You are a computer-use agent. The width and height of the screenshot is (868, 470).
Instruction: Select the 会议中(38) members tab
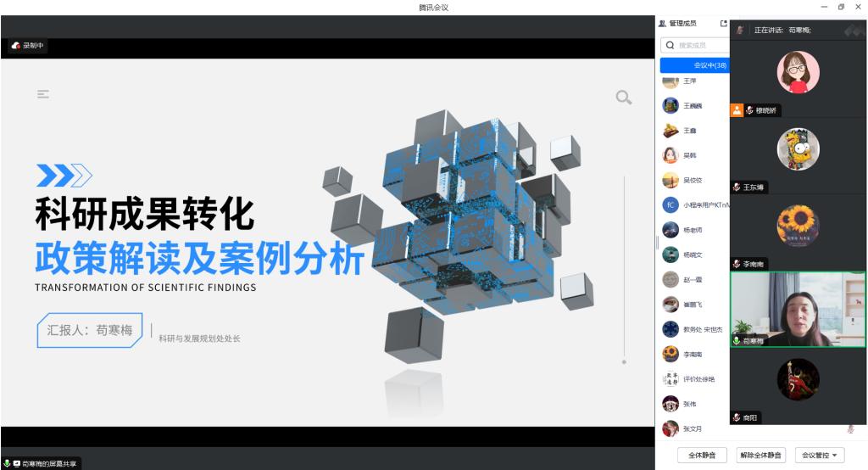pyautogui.click(x=695, y=65)
